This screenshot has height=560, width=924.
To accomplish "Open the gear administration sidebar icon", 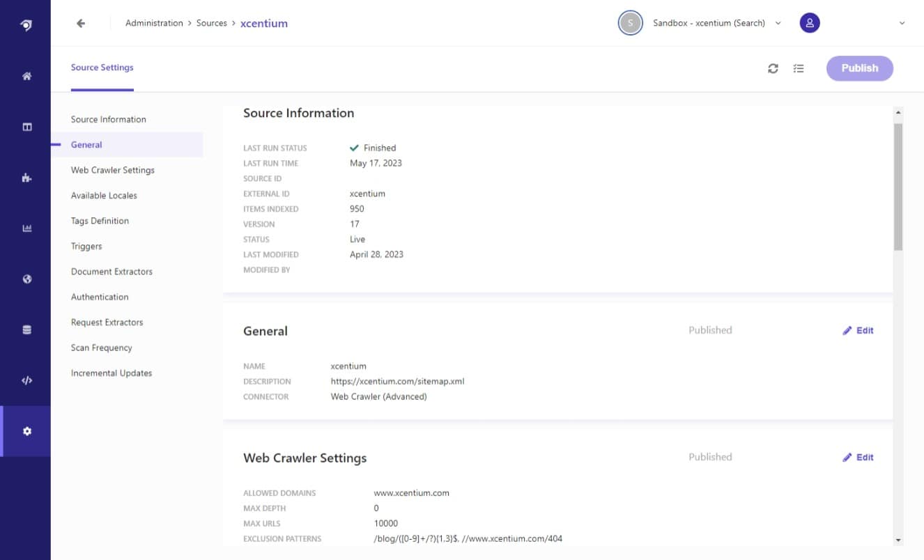I will click(x=26, y=431).
